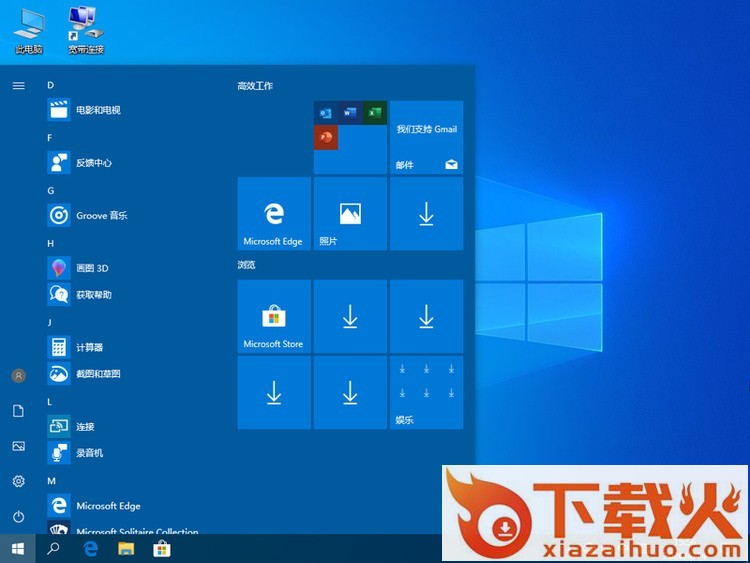The width and height of the screenshot is (750, 563).
Task: Open the Office apps tile folder
Action: pos(350,137)
